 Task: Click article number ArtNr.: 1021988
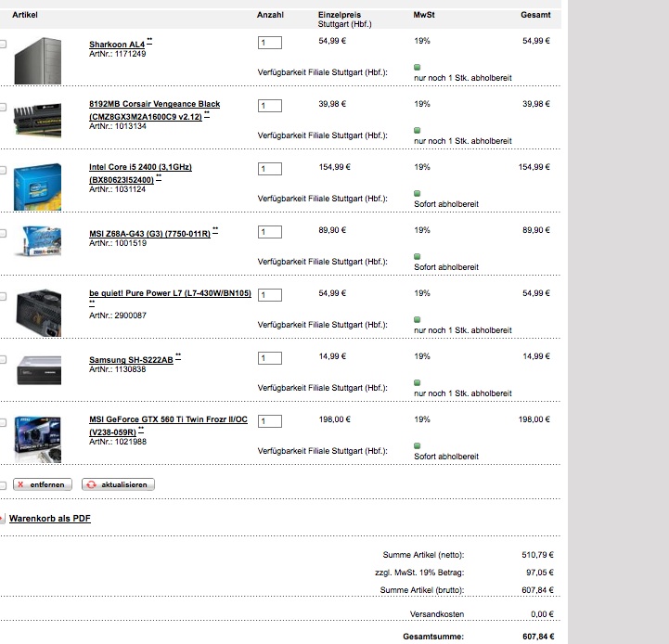118,442
